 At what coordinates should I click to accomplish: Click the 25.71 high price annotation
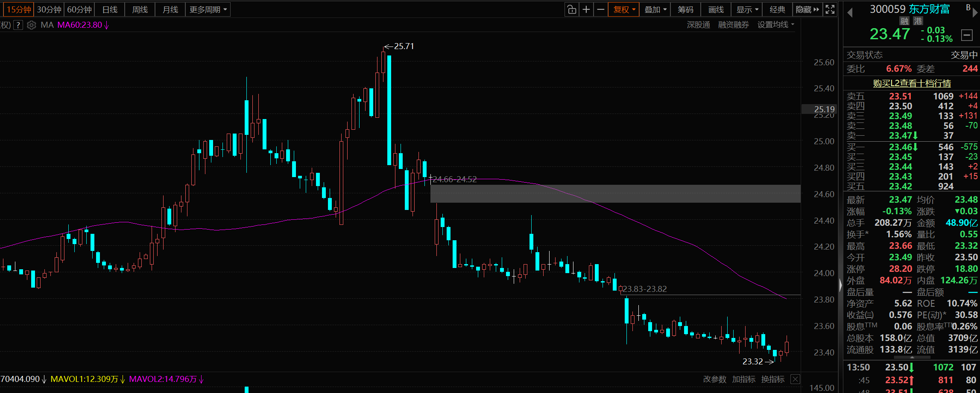pos(404,46)
